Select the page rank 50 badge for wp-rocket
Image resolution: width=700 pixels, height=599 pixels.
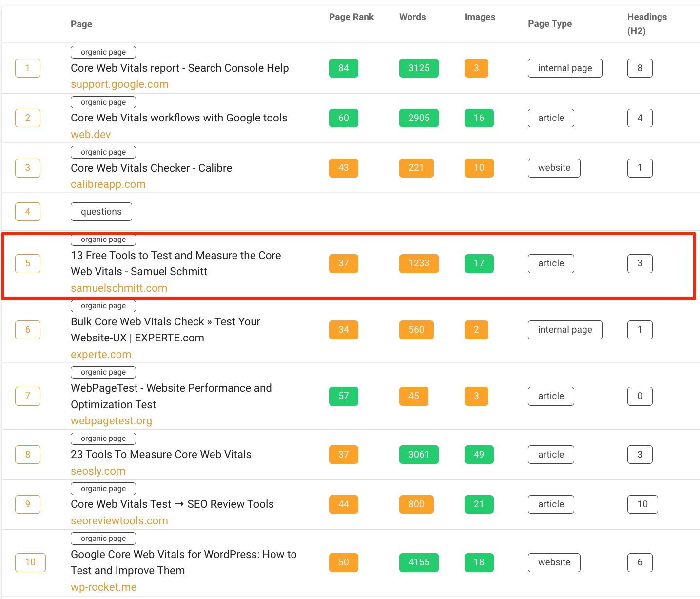coord(344,562)
